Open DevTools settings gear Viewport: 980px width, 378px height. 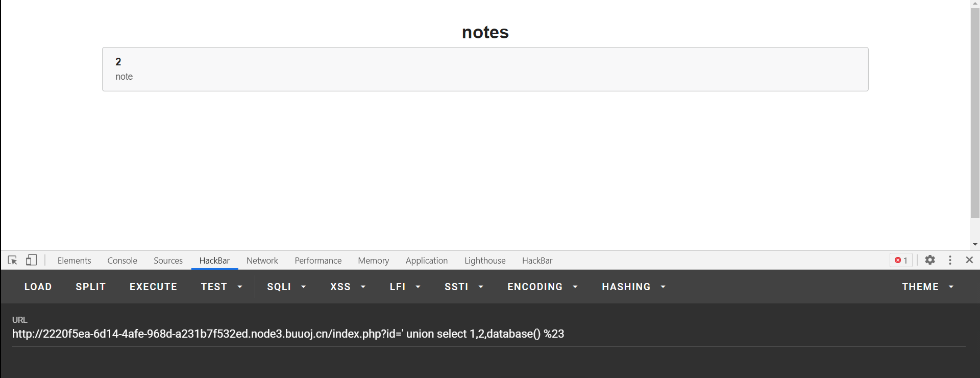930,260
